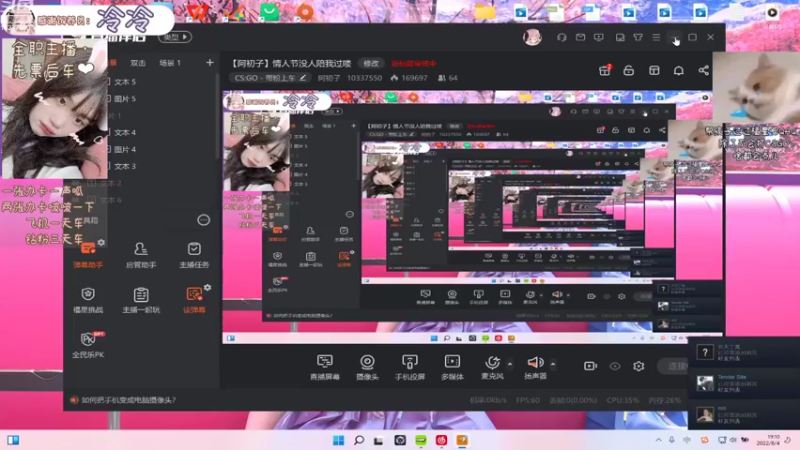This screenshot has width=800, height=450.
Task: Open the Windows Start button
Action: (x=338, y=440)
